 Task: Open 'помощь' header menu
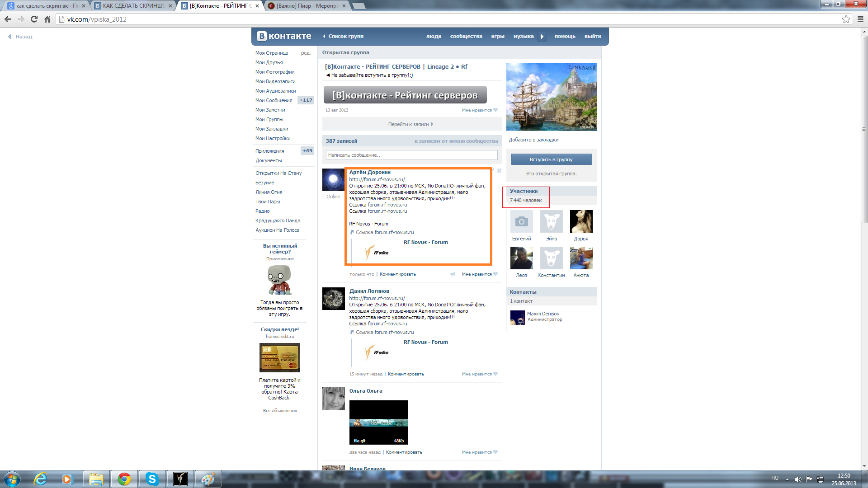(x=565, y=36)
